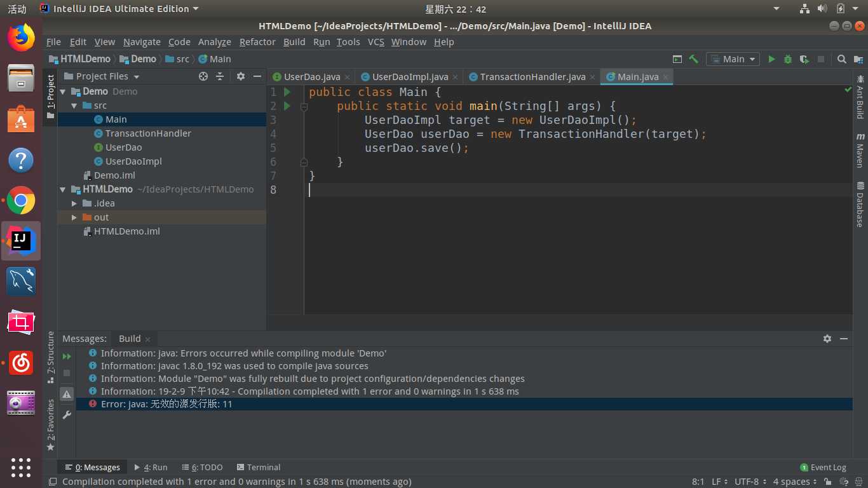Image resolution: width=868 pixels, height=488 pixels.
Task: Rerun the build in Messages panel
Action: pyautogui.click(x=67, y=356)
